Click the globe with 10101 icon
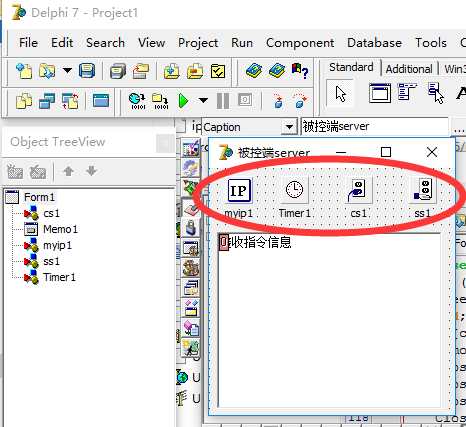This screenshot has width=466, height=427. point(137,101)
